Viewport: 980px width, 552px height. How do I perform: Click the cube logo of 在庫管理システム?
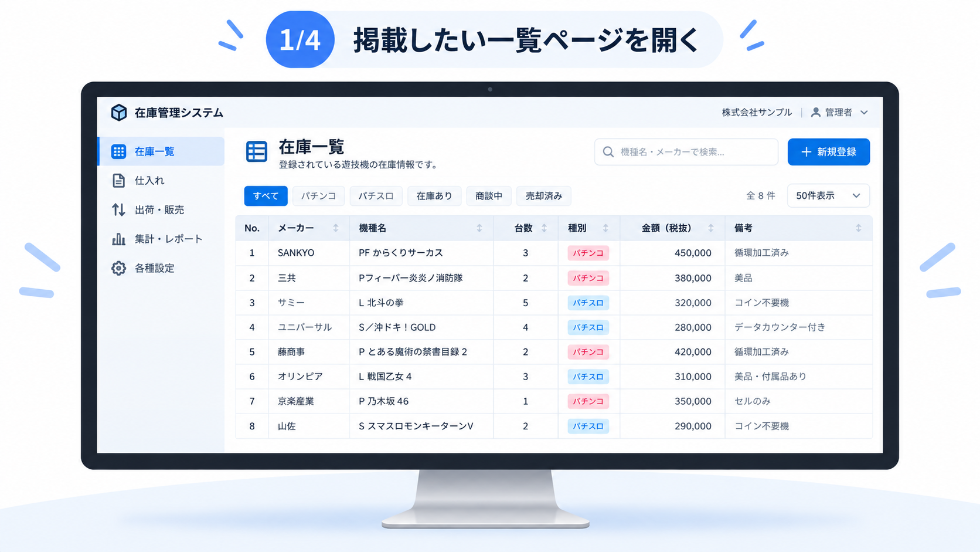coord(119,112)
